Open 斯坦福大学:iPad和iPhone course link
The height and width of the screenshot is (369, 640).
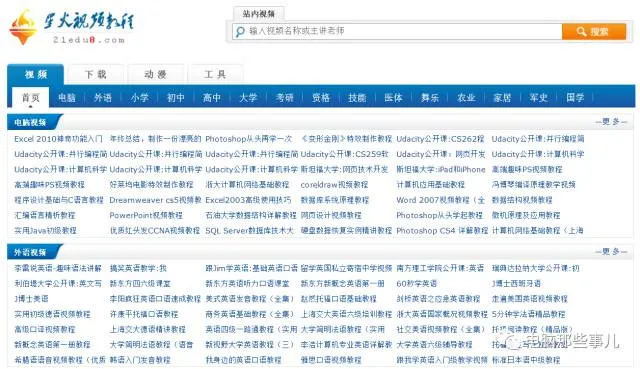(441, 169)
